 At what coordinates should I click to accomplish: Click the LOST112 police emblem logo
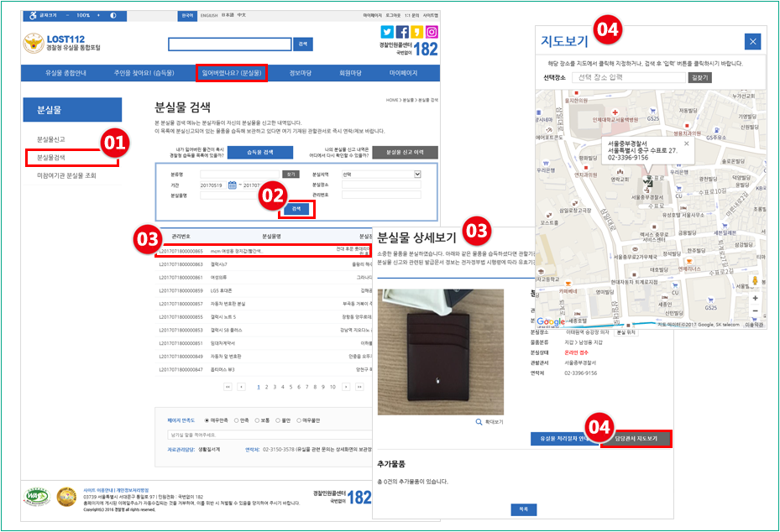coord(34,44)
